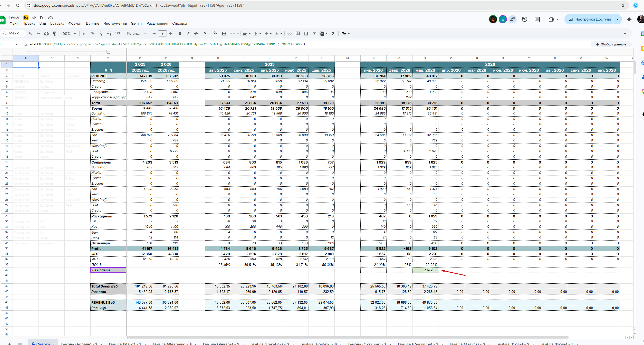Collapse the column group minus button
This screenshot has height=345, width=644.
click(108, 52)
